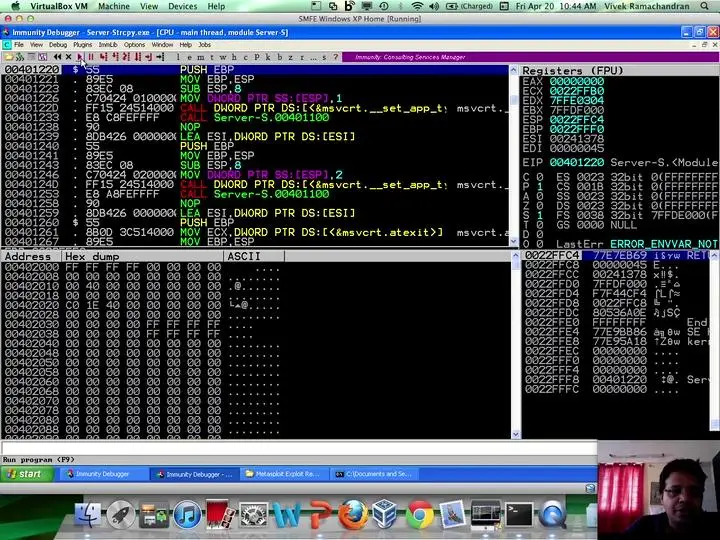
Task: Select the ESP register value 0022FFC4
Action: pos(577,119)
